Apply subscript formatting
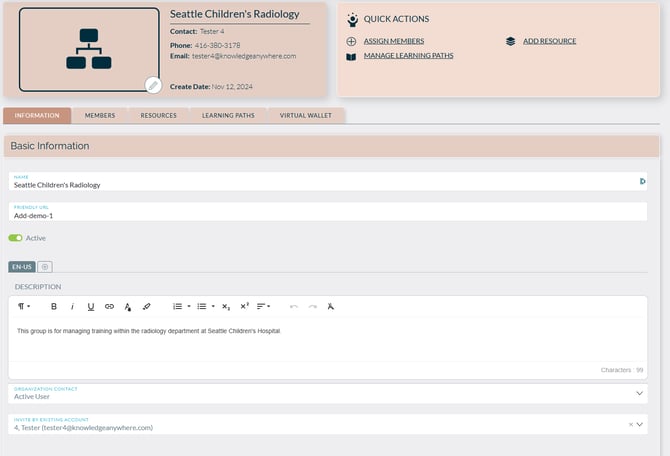This screenshot has height=456, width=670. point(226,306)
